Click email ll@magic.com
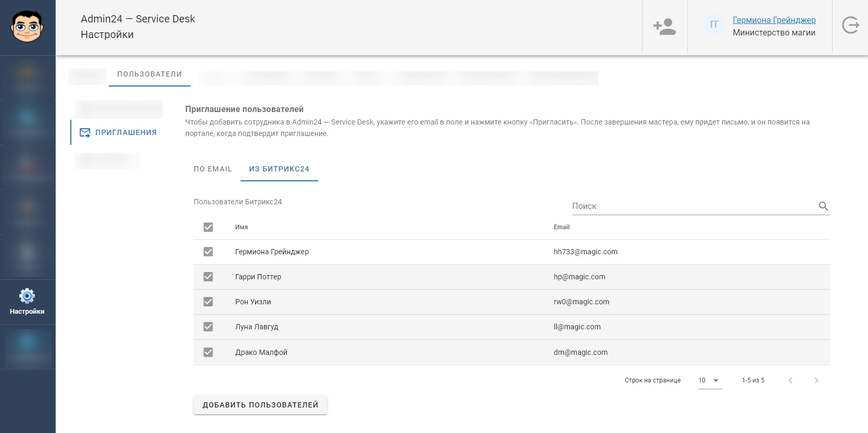The width and height of the screenshot is (868, 433). click(577, 327)
